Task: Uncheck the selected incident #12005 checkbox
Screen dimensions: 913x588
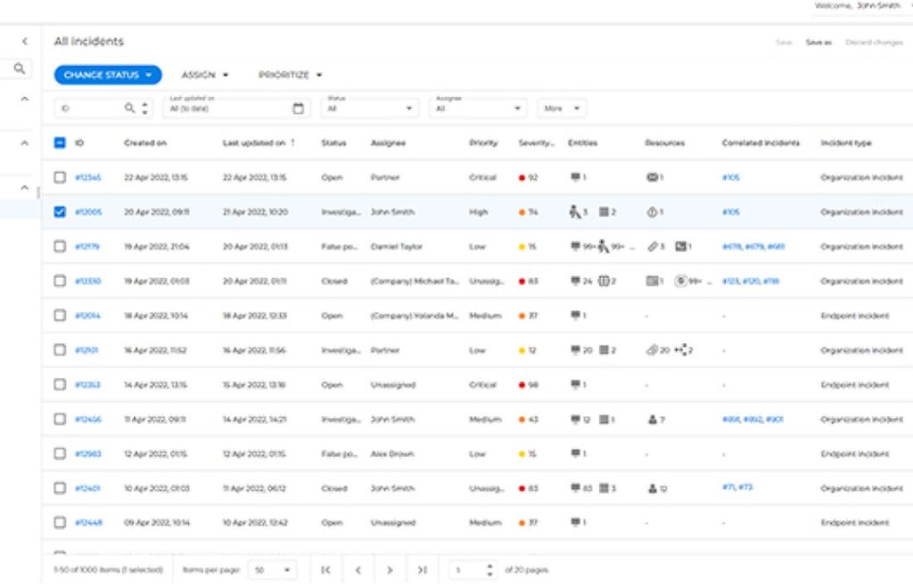Action: tap(62, 211)
